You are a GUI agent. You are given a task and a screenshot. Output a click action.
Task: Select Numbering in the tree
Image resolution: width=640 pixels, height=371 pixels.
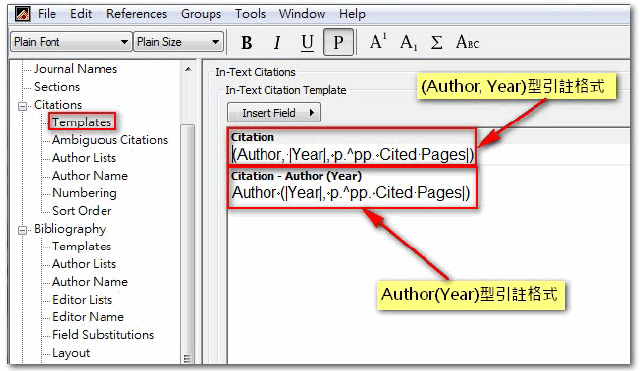coord(84,193)
